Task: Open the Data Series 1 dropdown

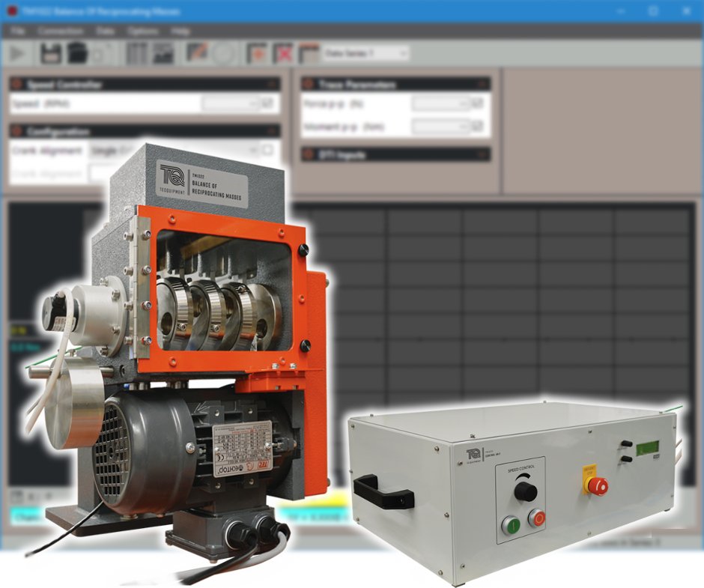Action: 365,53
